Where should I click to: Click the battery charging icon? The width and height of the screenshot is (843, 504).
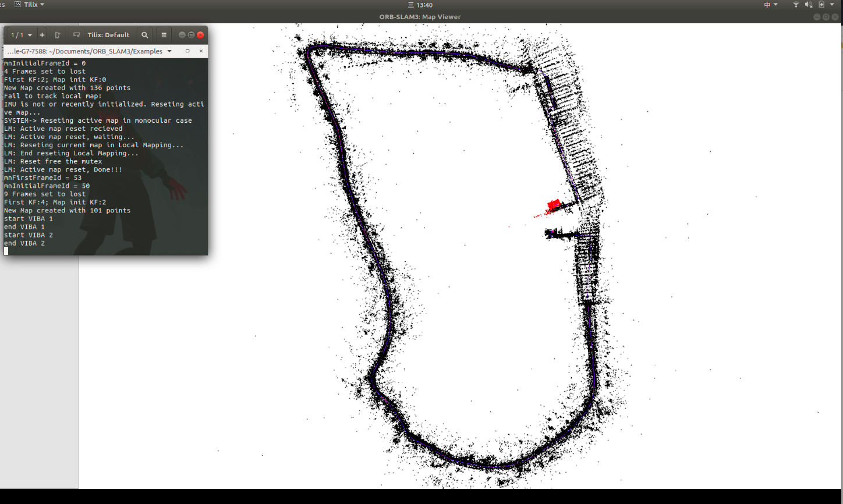[x=821, y=5]
